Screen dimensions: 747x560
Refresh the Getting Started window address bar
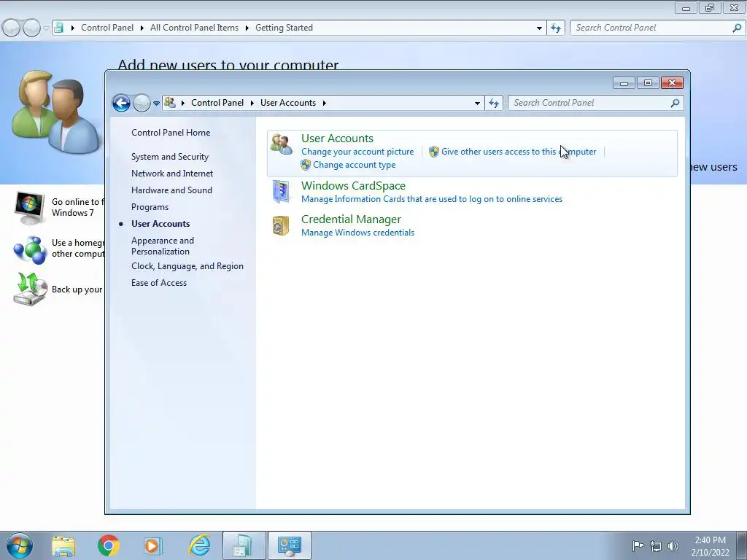(555, 28)
